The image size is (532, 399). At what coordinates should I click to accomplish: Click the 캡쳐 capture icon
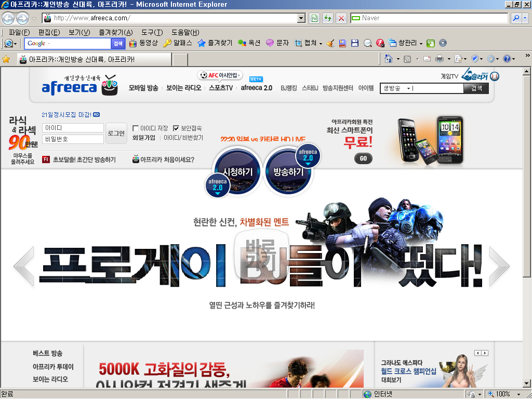coord(298,43)
